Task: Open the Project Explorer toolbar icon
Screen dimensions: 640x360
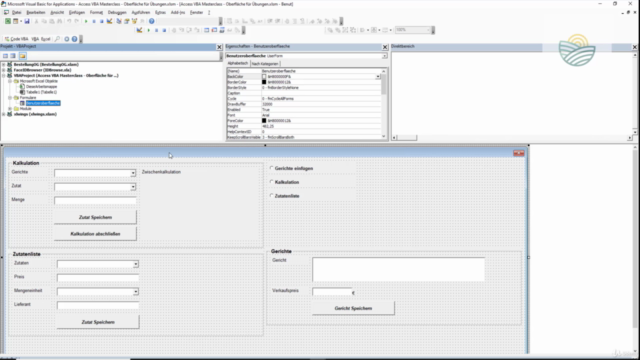Action: (x=119, y=21)
